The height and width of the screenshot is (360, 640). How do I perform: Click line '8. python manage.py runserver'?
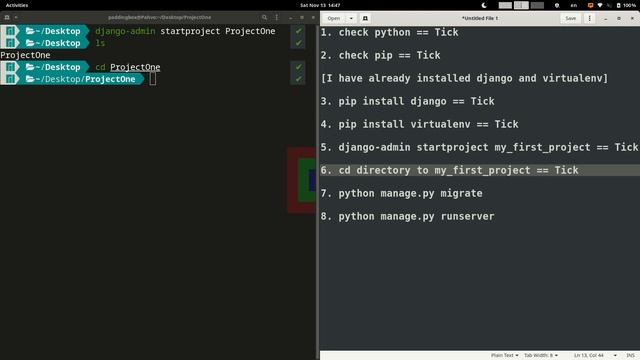[x=407, y=216]
